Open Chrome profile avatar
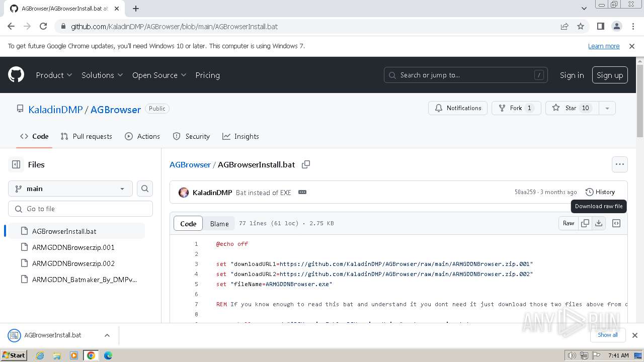Screen dimensions: 644x362 click(617, 26)
